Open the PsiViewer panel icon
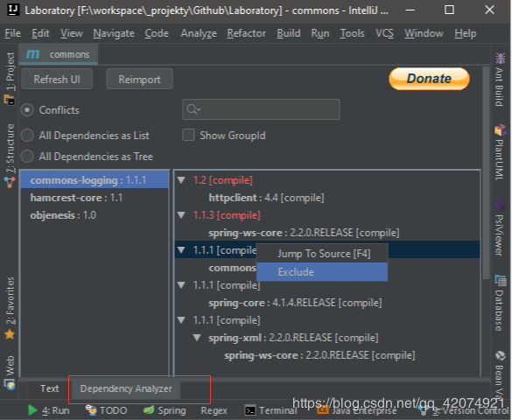Image resolution: width=512 pixels, height=420 pixels. 499,204
